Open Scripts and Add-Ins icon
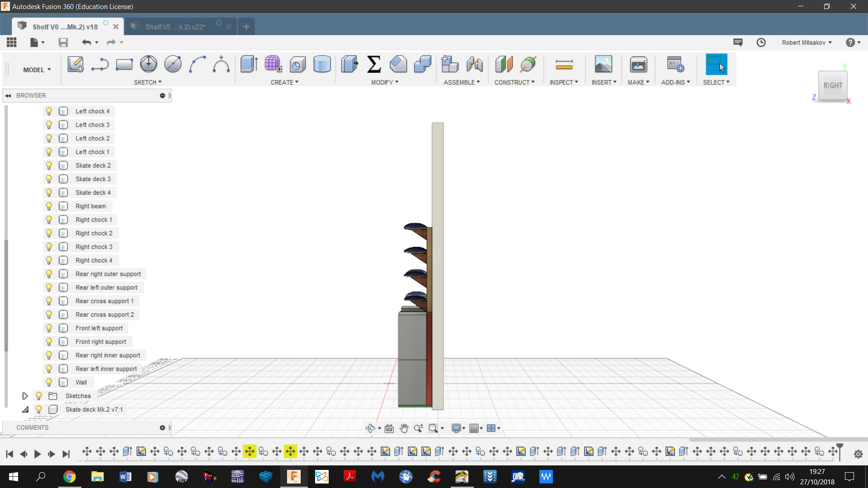Image resolution: width=868 pixels, height=488 pixels. pos(675,64)
